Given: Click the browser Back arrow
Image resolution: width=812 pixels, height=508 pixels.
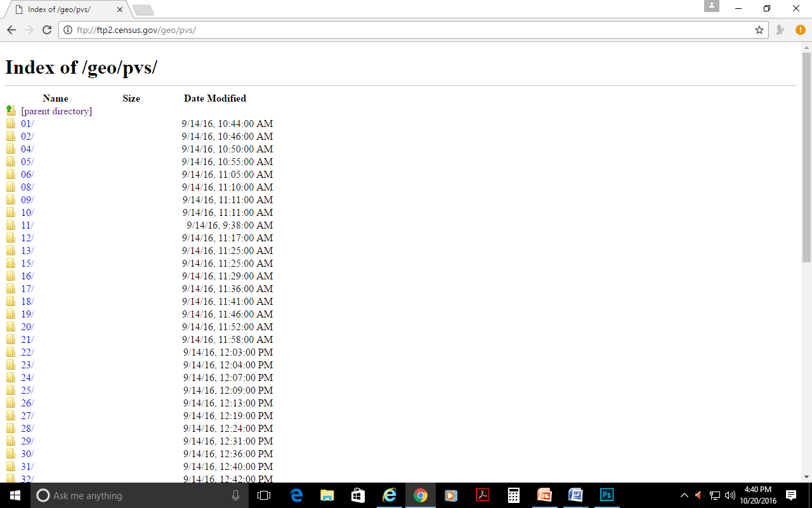Looking at the screenshot, I should [11, 30].
